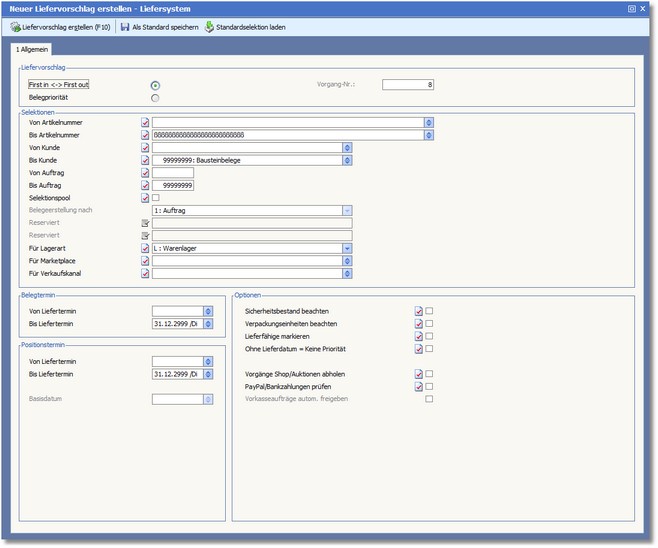Select the First in <-> First out radio button
This screenshot has width=658, height=548.
[155, 85]
